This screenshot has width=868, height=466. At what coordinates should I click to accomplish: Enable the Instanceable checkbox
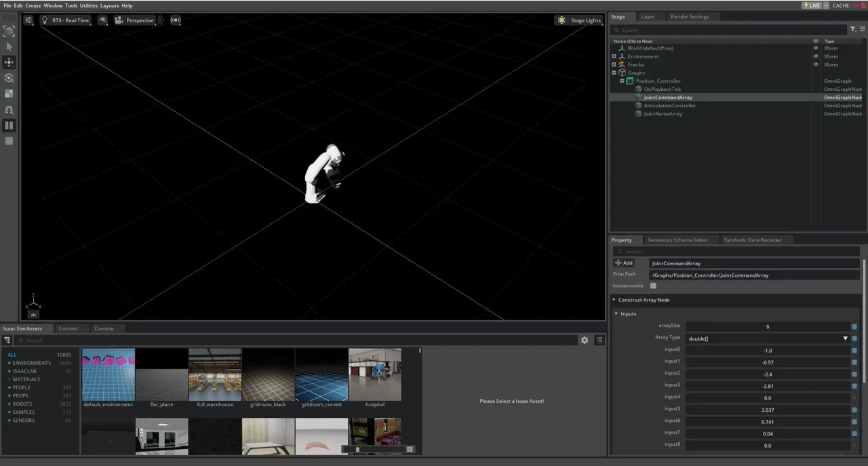point(653,286)
